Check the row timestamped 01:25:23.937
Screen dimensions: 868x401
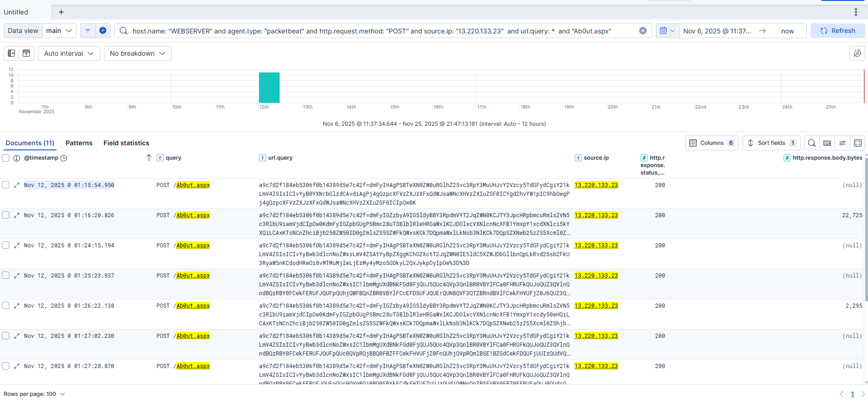pos(6,275)
